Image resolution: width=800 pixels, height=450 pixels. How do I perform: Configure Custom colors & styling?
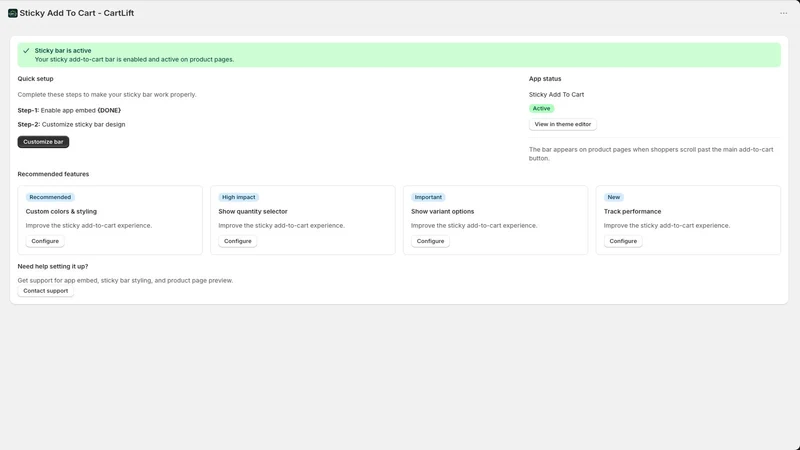click(x=45, y=241)
